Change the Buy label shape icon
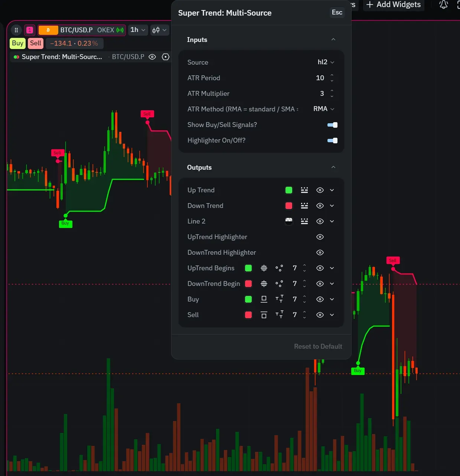This screenshot has width=460, height=476. coord(264,299)
